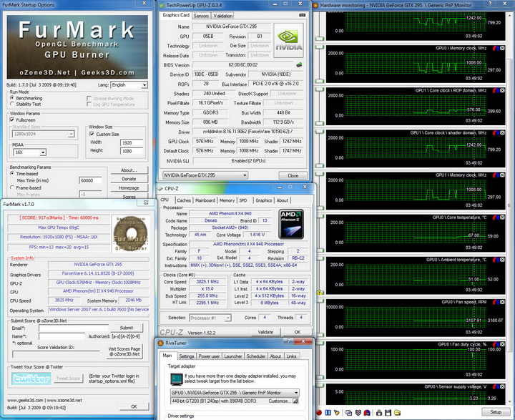This screenshot has width=515, height=420.
Task: Close the GPU0 Fan speed RPM graph
Action: (502, 302)
